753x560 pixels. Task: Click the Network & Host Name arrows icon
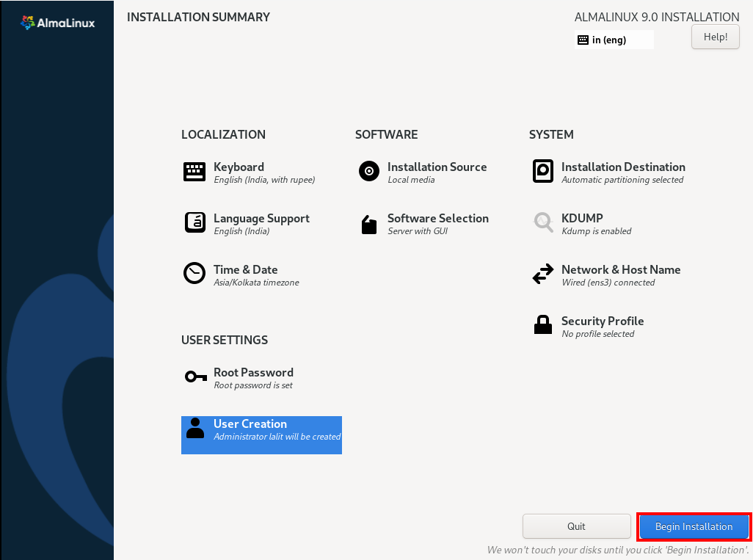pyautogui.click(x=542, y=274)
